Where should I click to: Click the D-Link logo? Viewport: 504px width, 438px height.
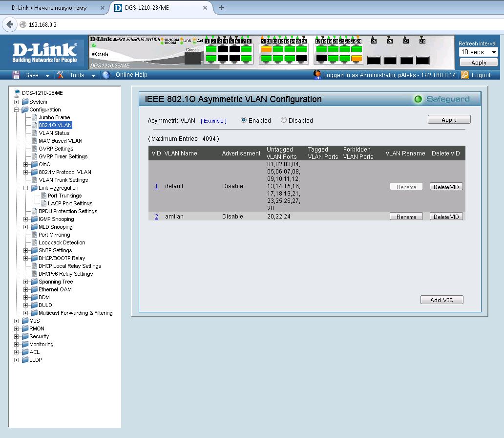click(x=44, y=52)
